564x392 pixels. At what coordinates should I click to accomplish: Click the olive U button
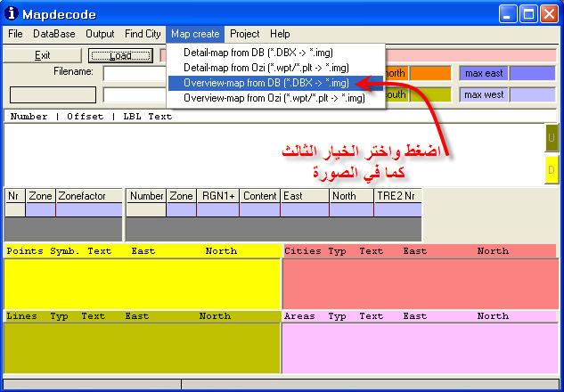[552, 138]
